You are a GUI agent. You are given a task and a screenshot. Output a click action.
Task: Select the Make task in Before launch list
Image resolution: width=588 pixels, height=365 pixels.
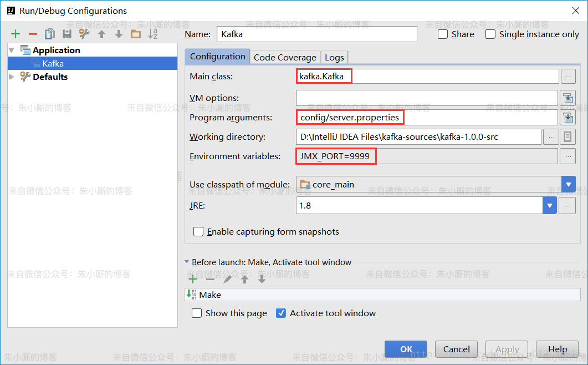point(382,295)
